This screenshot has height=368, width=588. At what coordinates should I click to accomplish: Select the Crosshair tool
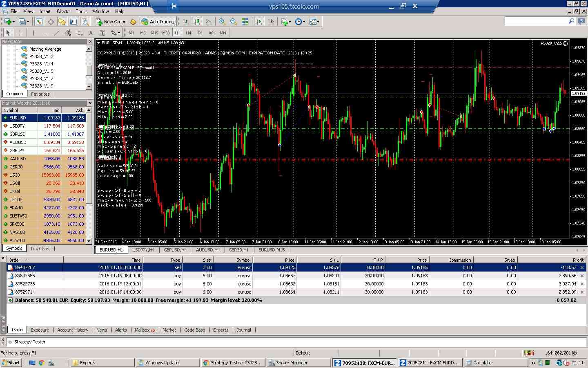coord(20,33)
